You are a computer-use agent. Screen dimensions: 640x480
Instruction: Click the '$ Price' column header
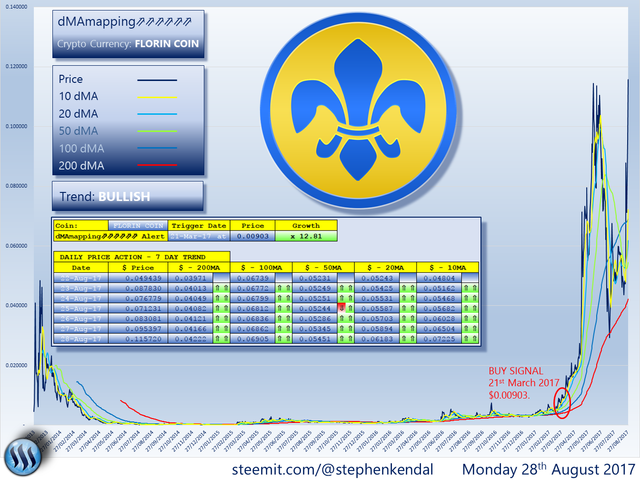coord(138,268)
